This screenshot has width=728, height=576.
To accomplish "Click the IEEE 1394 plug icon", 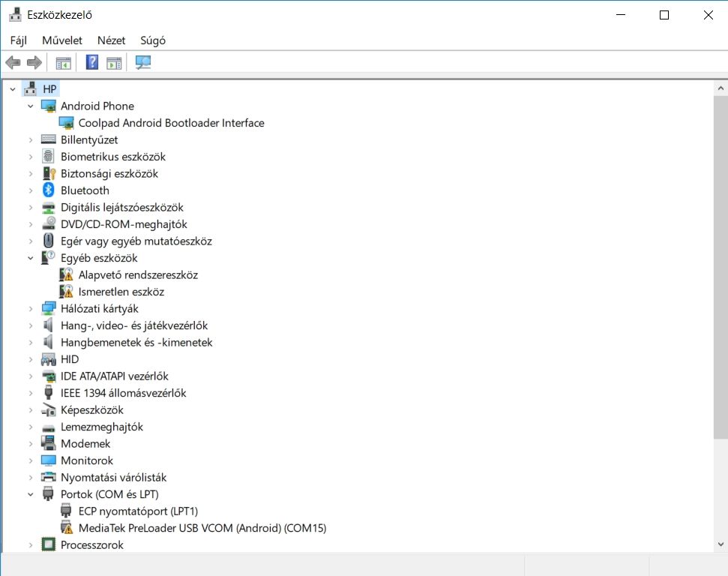I will tap(48, 392).
